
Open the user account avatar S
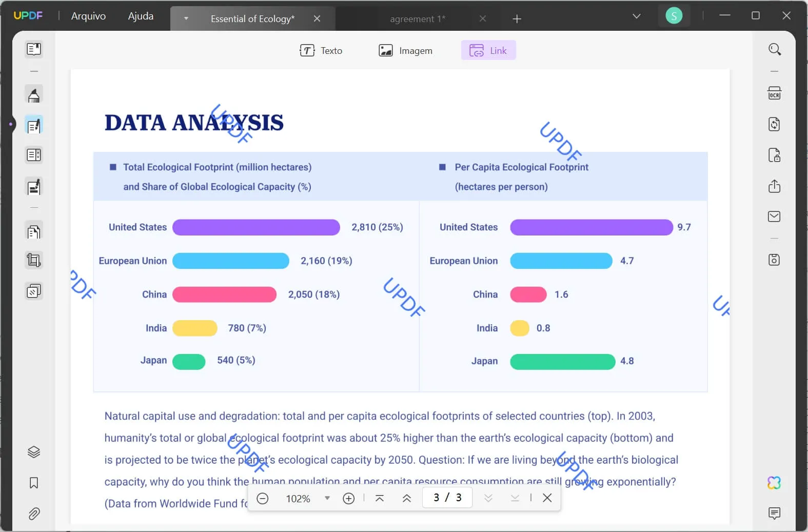[674, 16]
